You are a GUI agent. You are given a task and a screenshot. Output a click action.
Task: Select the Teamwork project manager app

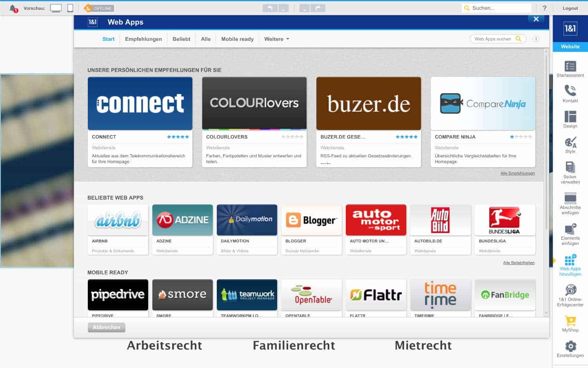coord(247,298)
